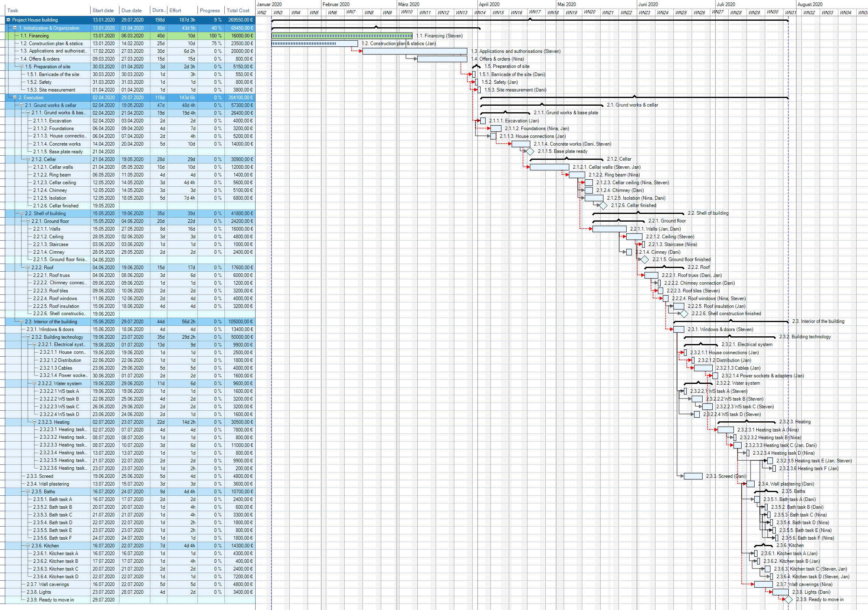Collapse the 2.2.2. Roof group
This screenshot has height=610, width=868.
click(x=28, y=268)
